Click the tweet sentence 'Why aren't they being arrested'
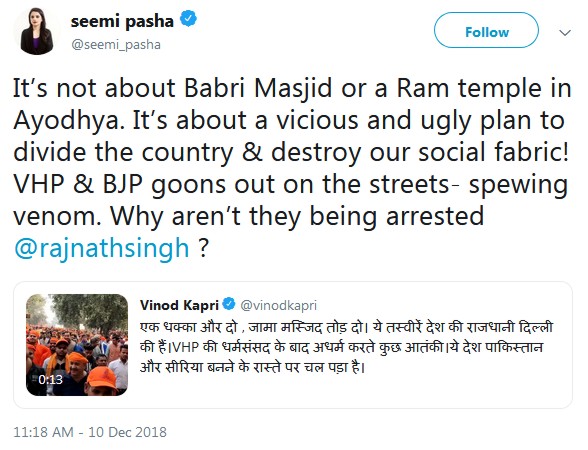 pos(297,217)
